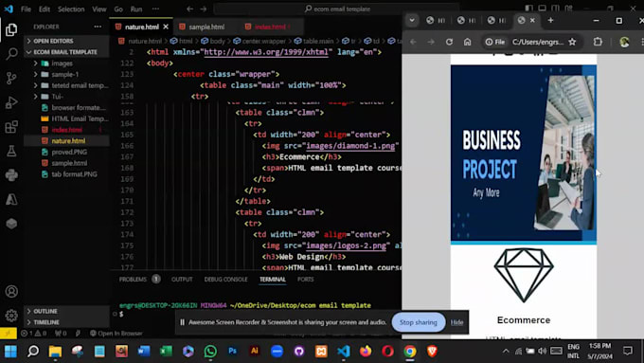Open the Python icon in the activity bar
The height and width of the screenshot is (363, 644).
point(11,175)
